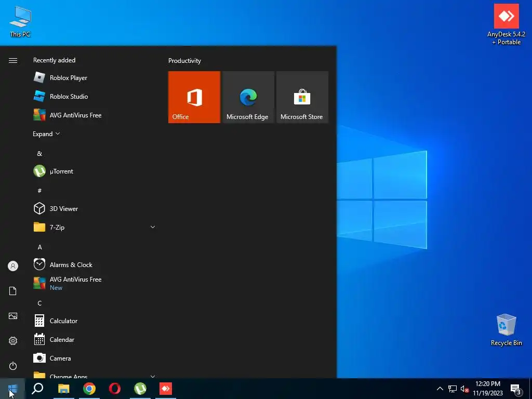532x399 pixels.
Task: Open Settings gear in Start sidebar
Action: 13,341
